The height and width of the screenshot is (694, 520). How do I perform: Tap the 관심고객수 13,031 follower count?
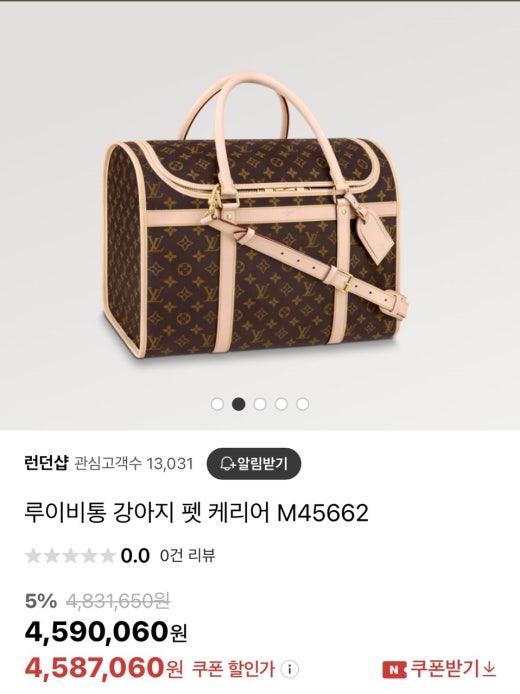(x=134, y=464)
